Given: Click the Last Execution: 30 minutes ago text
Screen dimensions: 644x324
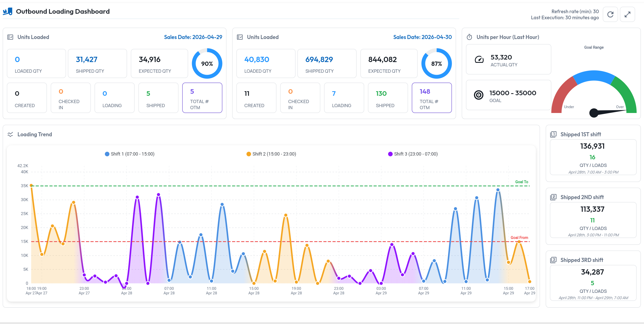Looking at the screenshot, I should point(565,18).
